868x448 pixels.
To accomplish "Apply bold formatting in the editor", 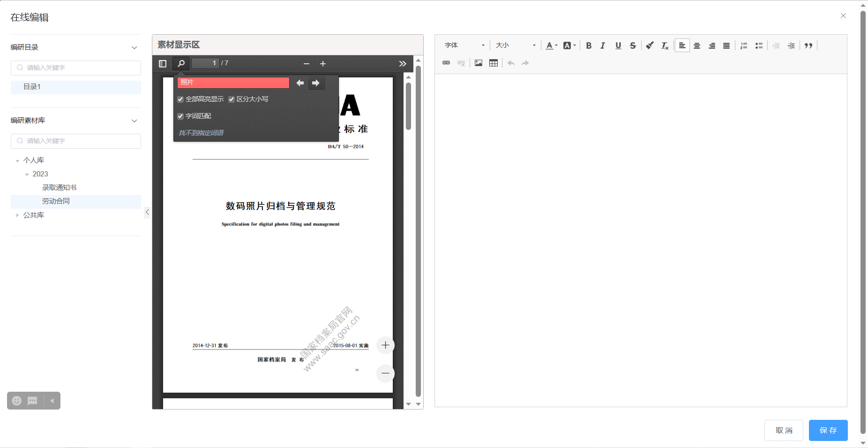I will point(589,46).
